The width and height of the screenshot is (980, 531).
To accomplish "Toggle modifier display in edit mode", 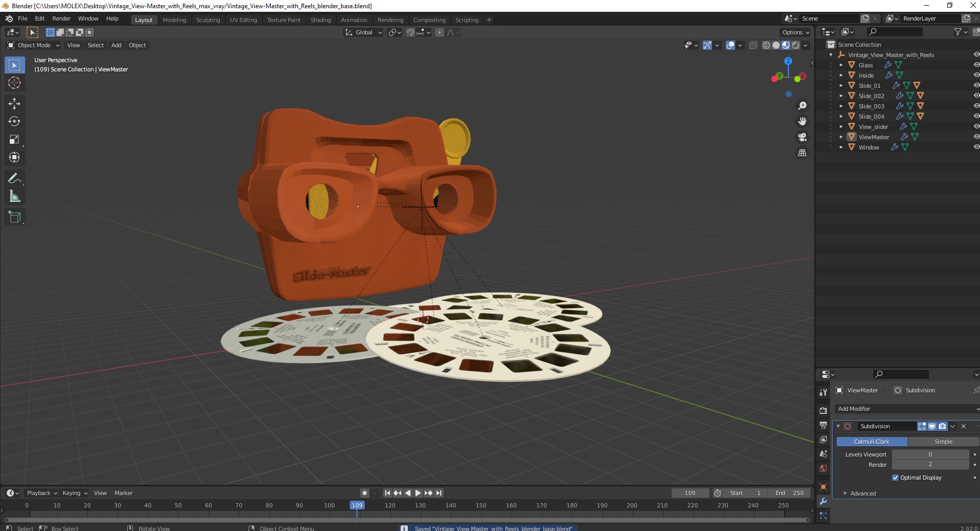I will (922, 426).
